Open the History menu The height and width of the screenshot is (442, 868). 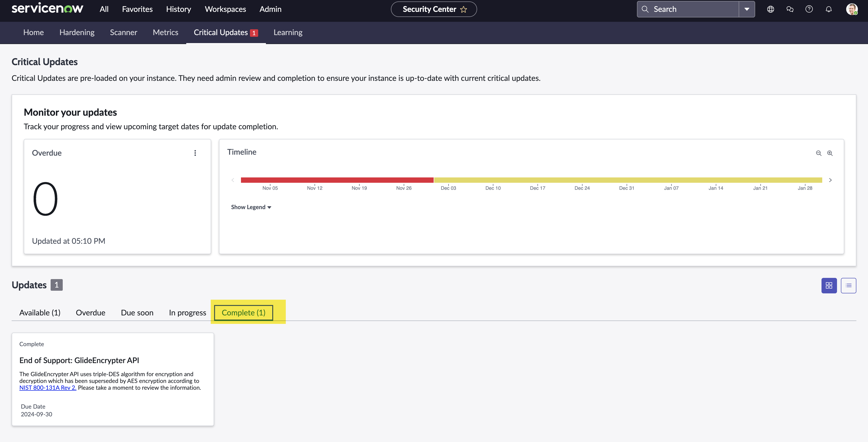tap(178, 9)
